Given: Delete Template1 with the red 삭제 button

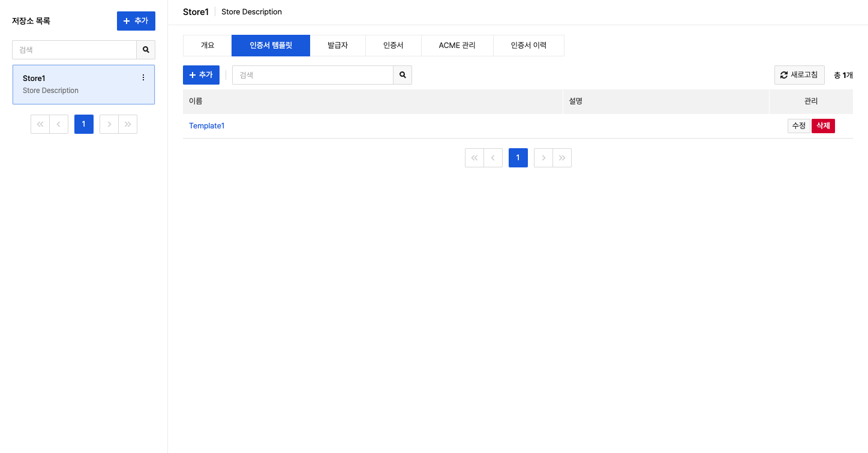Looking at the screenshot, I should pos(823,126).
